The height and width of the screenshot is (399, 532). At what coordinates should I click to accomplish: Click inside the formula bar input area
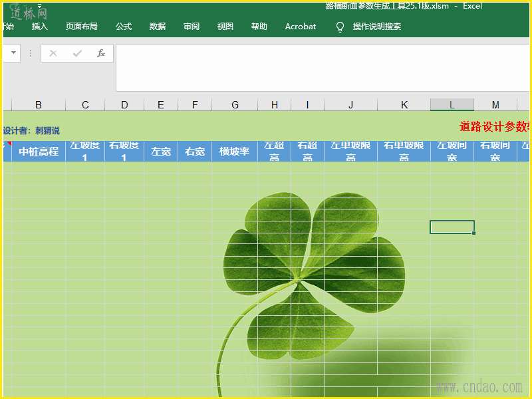click(x=323, y=68)
